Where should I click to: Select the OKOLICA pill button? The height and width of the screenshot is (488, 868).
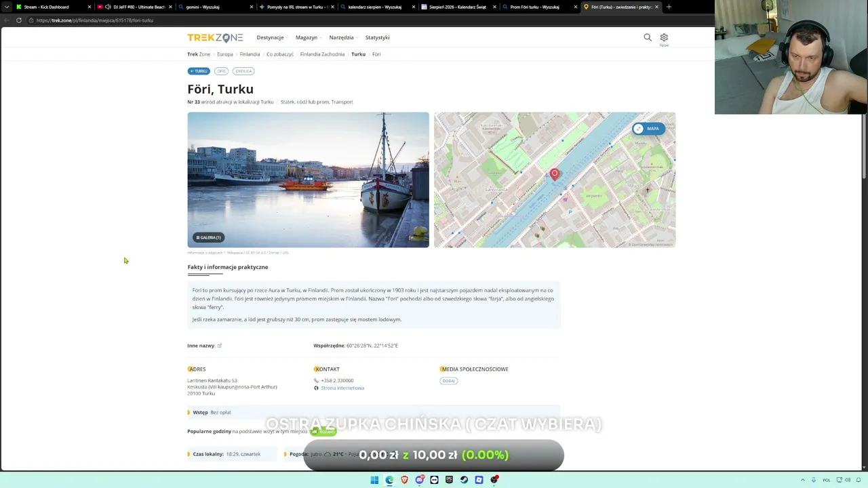click(x=243, y=71)
